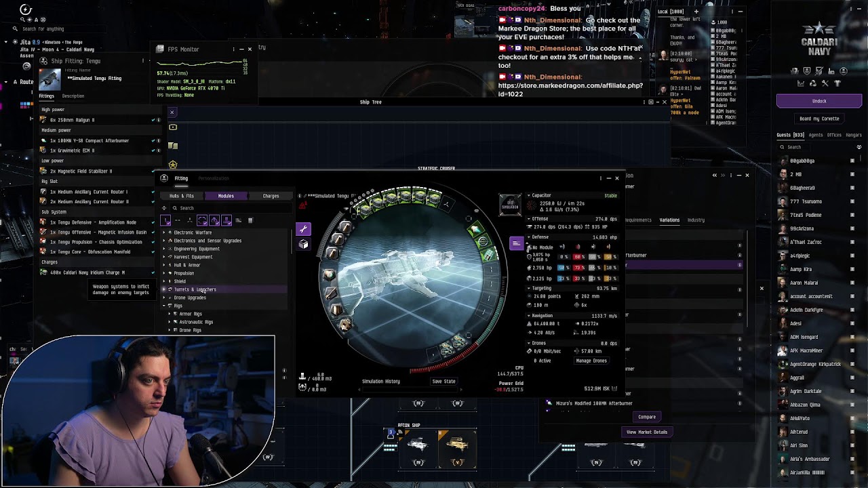
Task: Open the Personalization tab
Action: tap(214, 178)
